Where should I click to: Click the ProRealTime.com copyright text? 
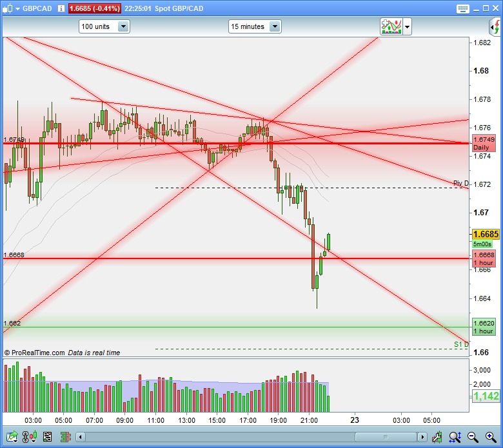pos(34,353)
